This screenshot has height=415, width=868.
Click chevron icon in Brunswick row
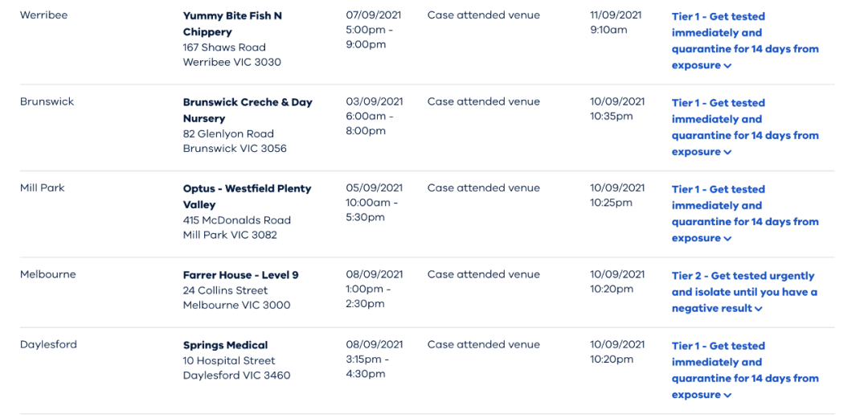pyautogui.click(x=727, y=152)
